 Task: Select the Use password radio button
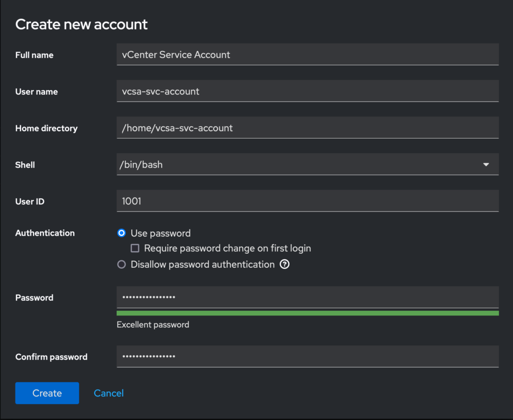click(121, 233)
